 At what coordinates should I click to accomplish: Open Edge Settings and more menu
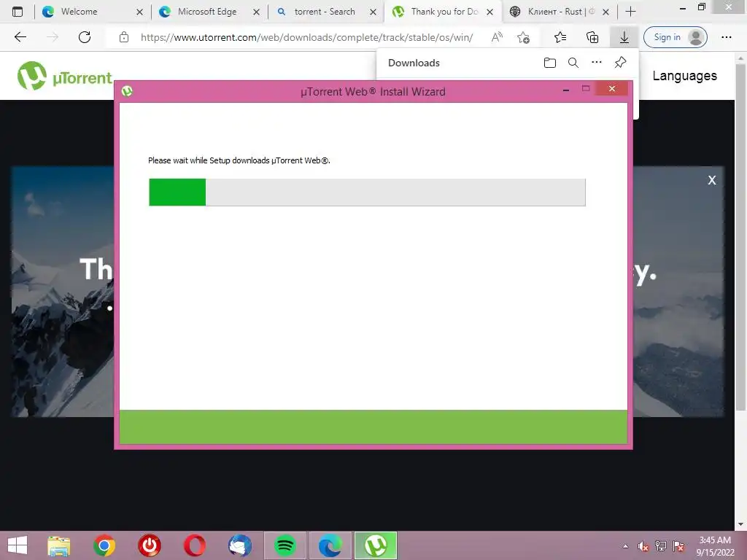726,37
